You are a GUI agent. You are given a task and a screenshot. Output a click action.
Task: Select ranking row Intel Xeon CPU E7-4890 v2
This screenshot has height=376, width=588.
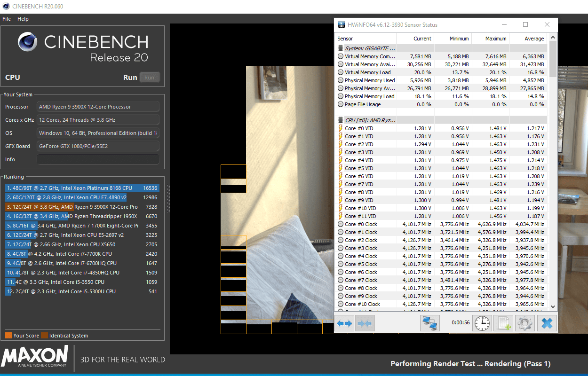(82, 197)
